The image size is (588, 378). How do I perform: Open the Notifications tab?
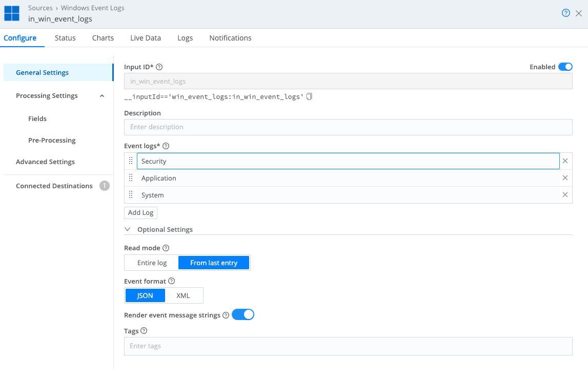[230, 38]
